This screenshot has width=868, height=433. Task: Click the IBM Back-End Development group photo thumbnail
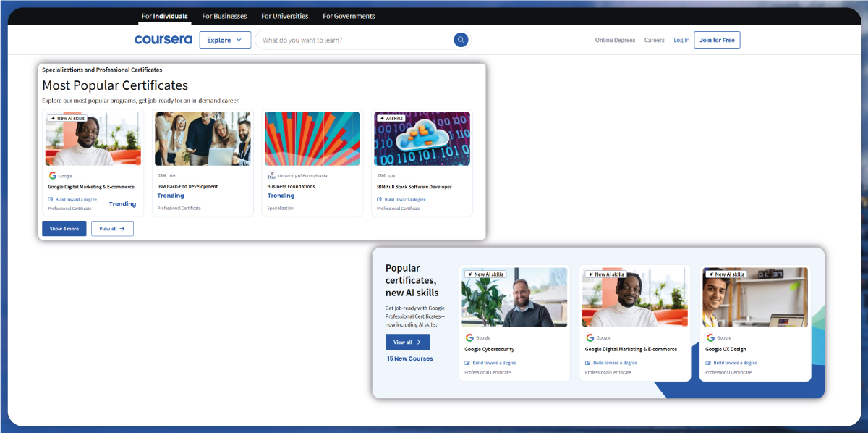[x=203, y=139]
